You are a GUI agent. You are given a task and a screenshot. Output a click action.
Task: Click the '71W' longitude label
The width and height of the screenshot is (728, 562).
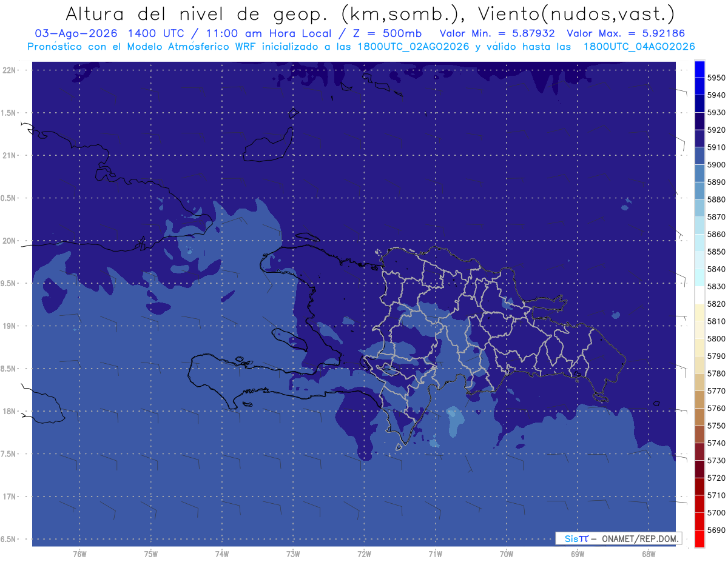point(435,554)
